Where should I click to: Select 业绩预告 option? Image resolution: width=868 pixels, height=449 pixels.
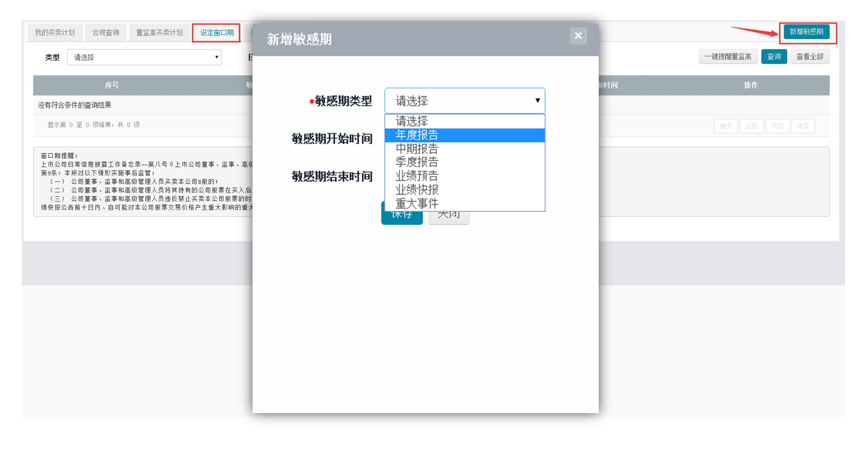465,176
